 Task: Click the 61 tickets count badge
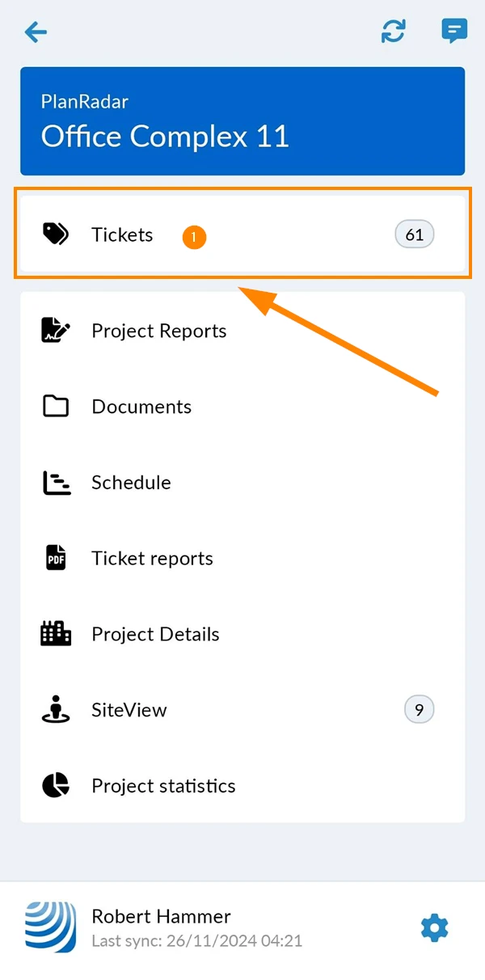(415, 234)
